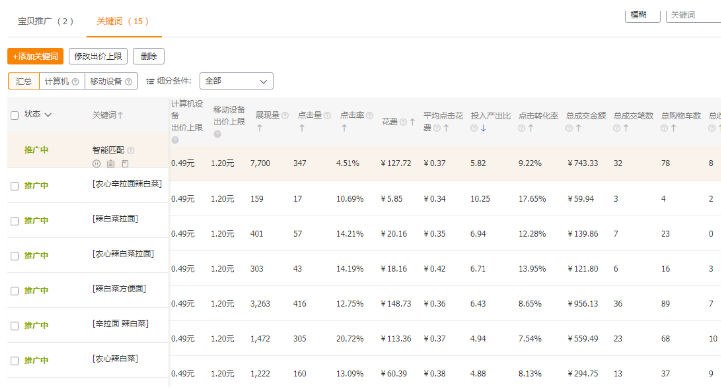This screenshot has width=721, height=389.
Task: Click the 3,263 展现量 value
Action: pos(260,304)
